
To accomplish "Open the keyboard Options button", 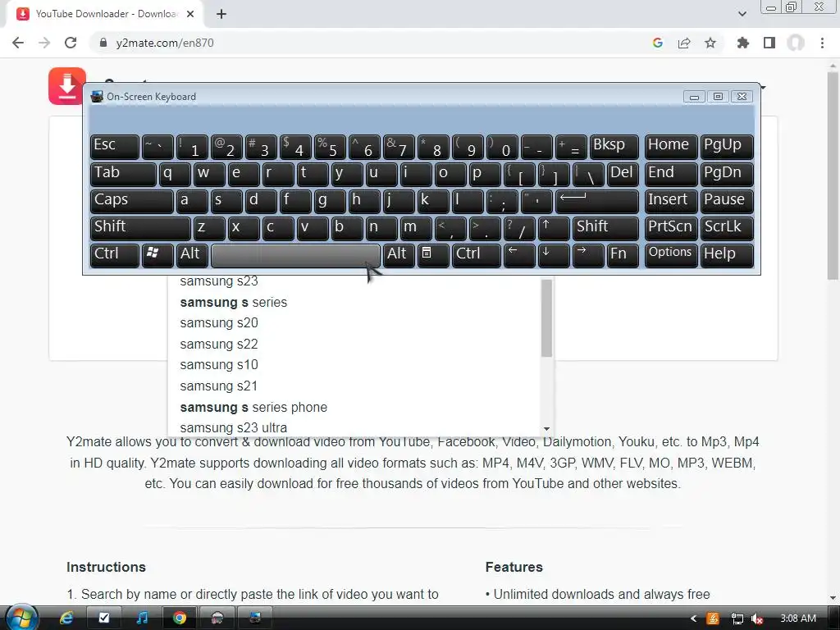I will 671,255.
